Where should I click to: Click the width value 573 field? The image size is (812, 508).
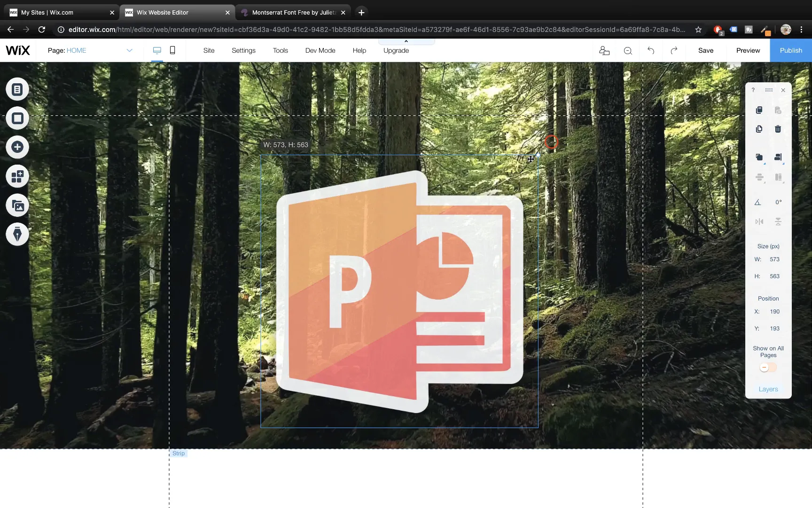(x=774, y=259)
